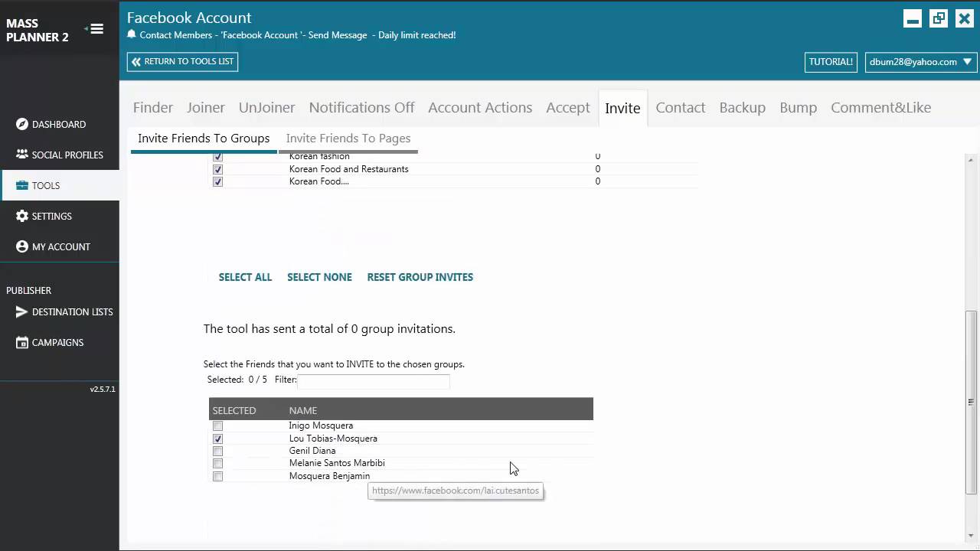
Task: Open Notifications Off tab
Action: [x=361, y=107]
